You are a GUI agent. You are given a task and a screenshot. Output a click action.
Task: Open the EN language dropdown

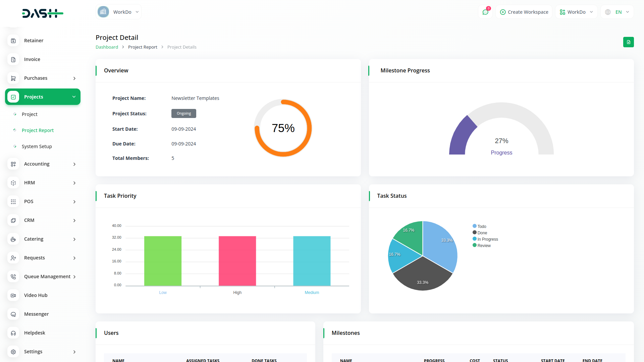[617, 12]
